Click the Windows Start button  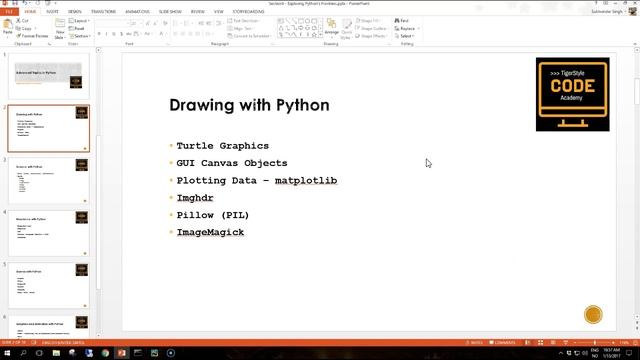7,353
